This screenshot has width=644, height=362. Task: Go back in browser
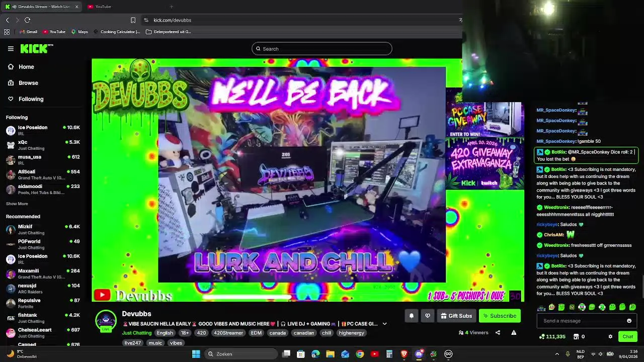pyautogui.click(x=7, y=20)
